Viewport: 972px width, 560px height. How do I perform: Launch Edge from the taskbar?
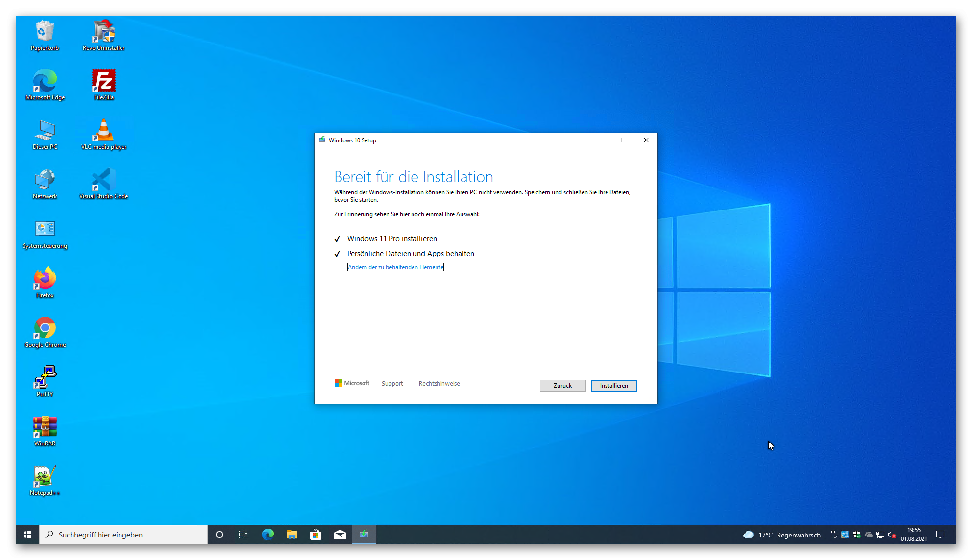(x=267, y=535)
